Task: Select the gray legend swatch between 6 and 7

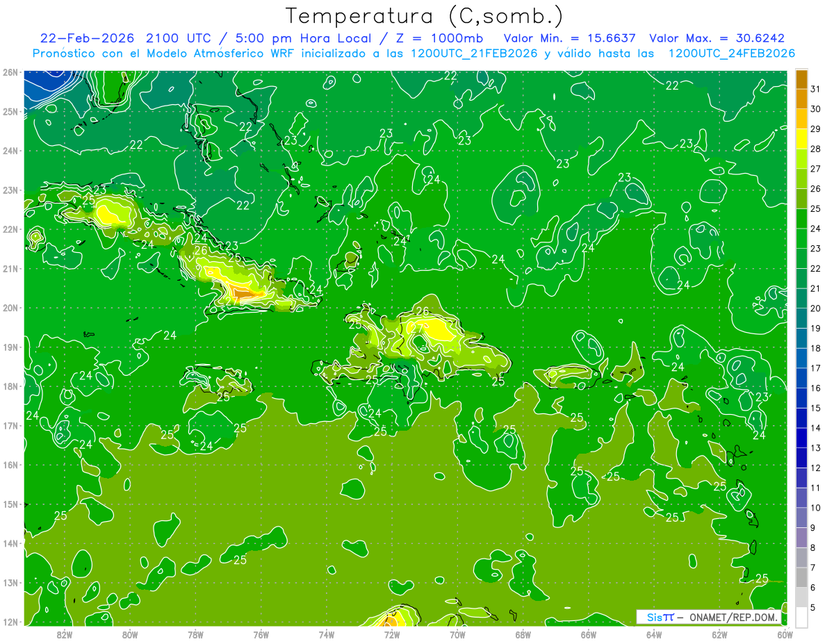Action: 801,577
